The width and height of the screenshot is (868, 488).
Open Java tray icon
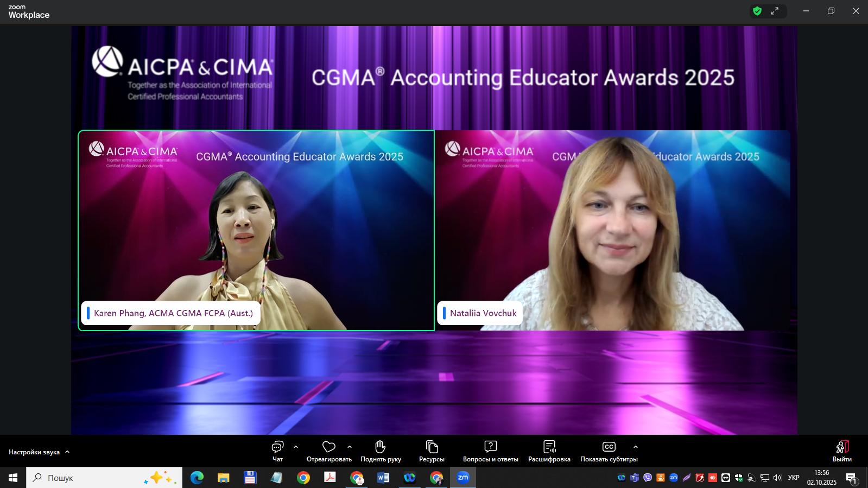point(661,478)
